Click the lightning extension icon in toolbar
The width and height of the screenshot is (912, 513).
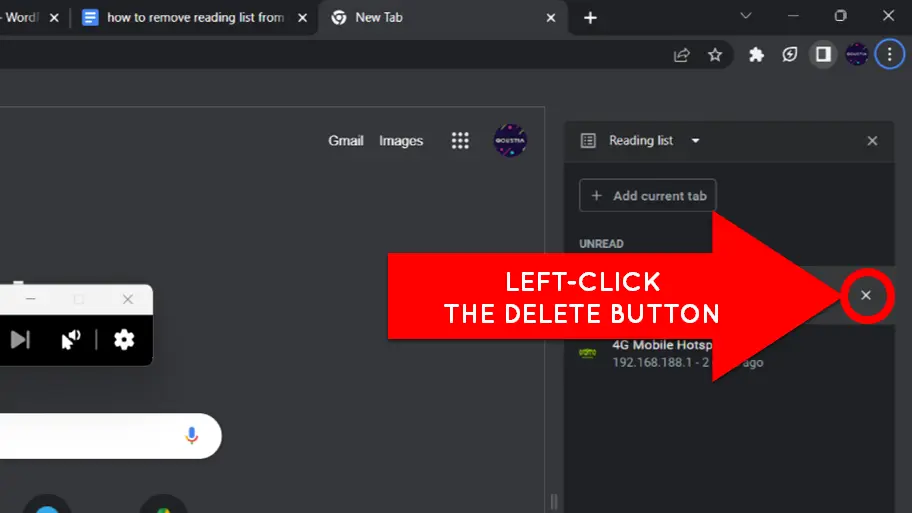(789, 55)
